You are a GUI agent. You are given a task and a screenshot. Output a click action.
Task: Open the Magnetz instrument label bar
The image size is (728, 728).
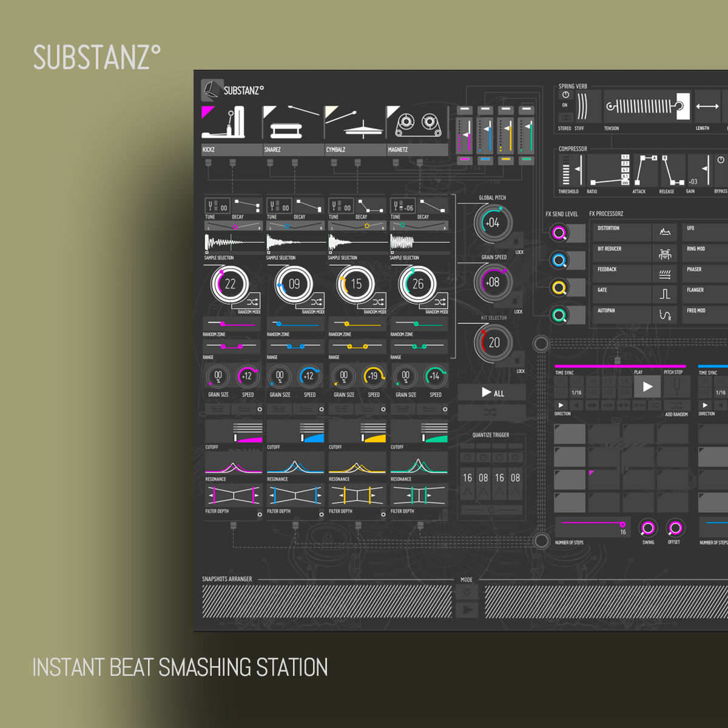pos(417,149)
